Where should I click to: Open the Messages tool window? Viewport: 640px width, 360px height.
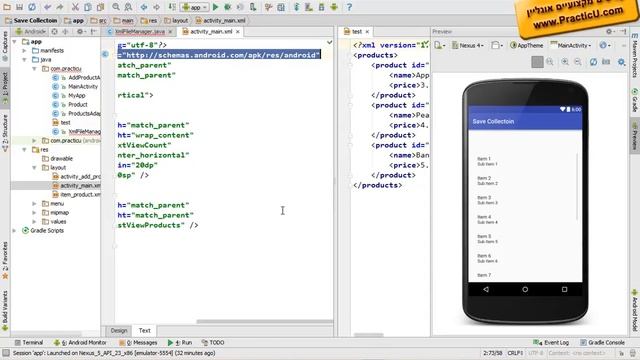click(x=138, y=342)
